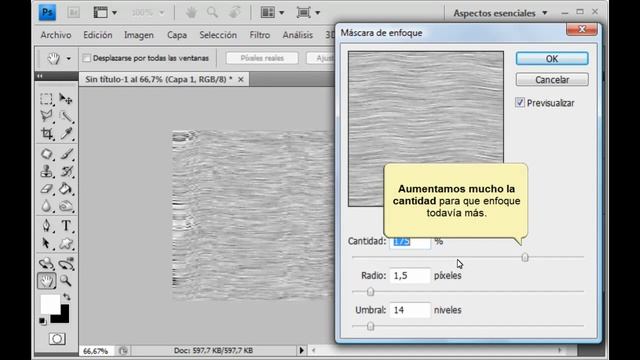Swap foreground and background colors
Screen dimensions: 640x360
click(67, 297)
